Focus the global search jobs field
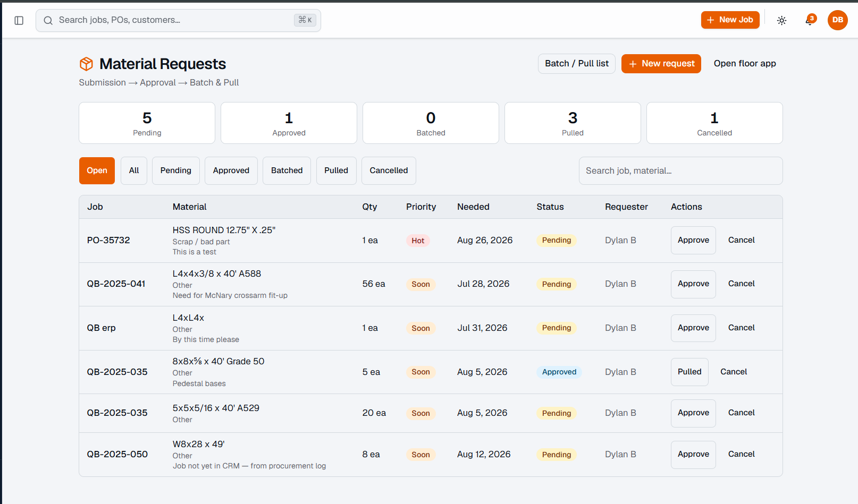 coord(178,20)
